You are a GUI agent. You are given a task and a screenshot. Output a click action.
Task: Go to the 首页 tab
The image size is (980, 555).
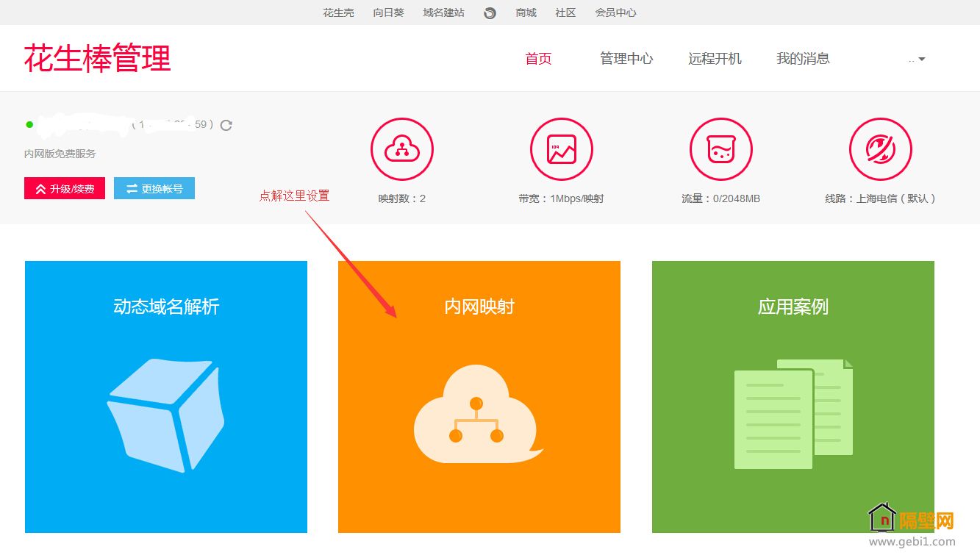pos(538,59)
